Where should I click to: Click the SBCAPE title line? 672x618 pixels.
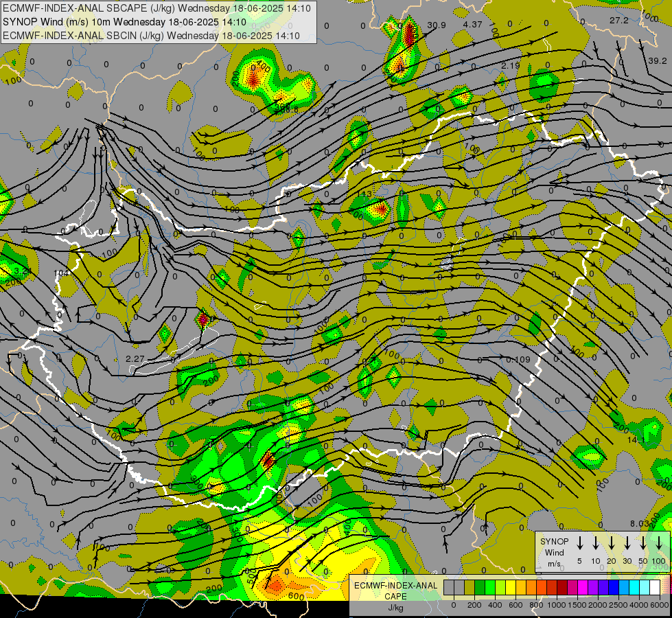tap(157, 8)
